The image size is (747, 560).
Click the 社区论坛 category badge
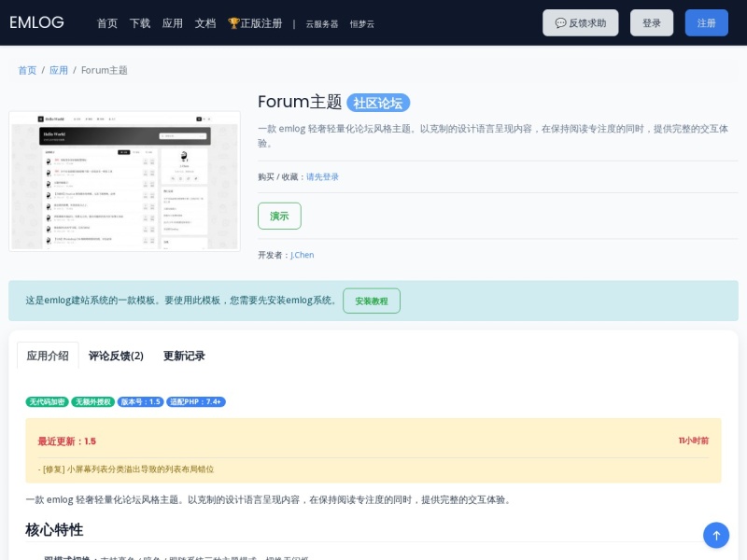378,103
